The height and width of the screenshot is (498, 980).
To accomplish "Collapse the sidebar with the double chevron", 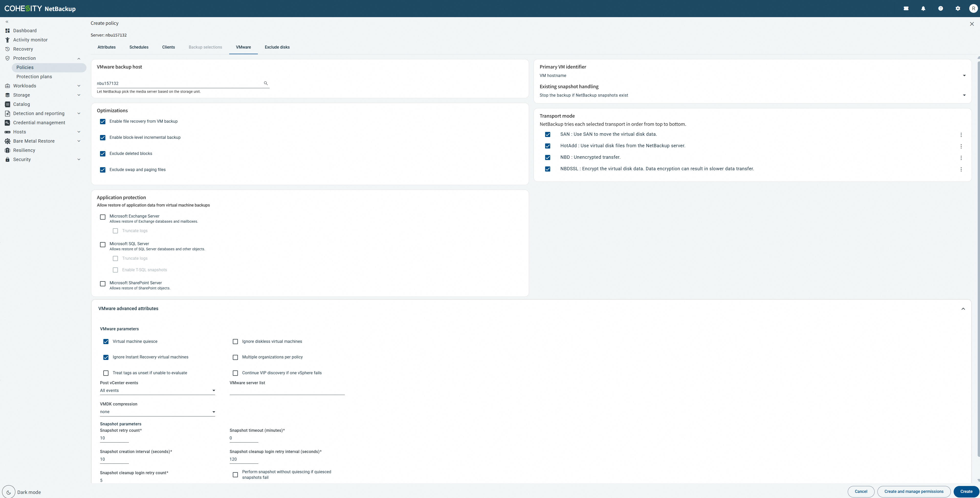I will pyautogui.click(x=7, y=22).
